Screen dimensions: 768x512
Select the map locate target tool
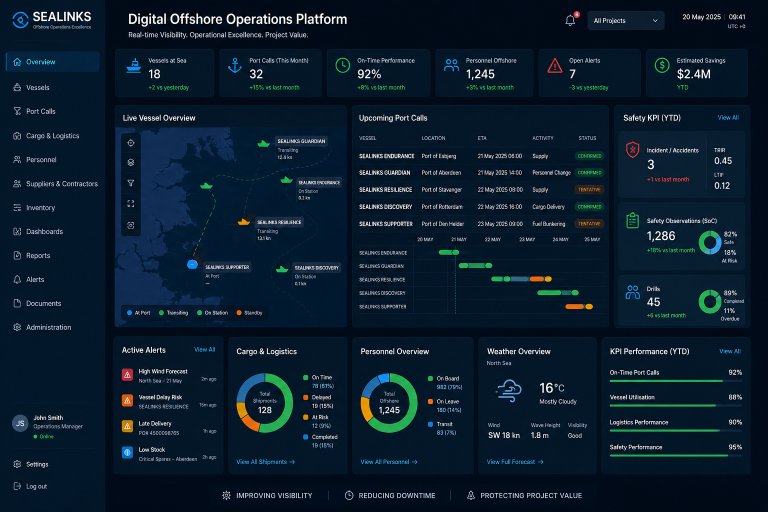131,143
